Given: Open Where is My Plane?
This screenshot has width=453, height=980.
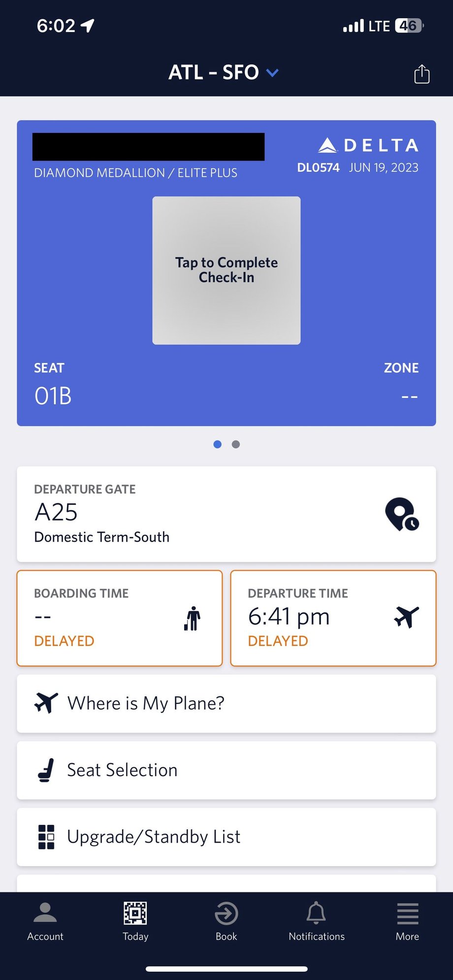Looking at the screenshot, I should tap(226, 703).
